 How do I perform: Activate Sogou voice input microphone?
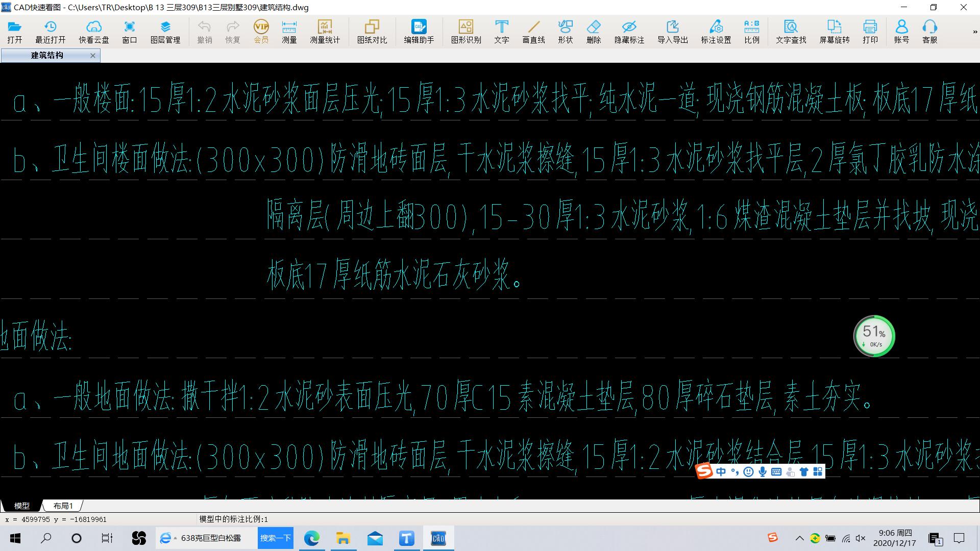[763, 472]
